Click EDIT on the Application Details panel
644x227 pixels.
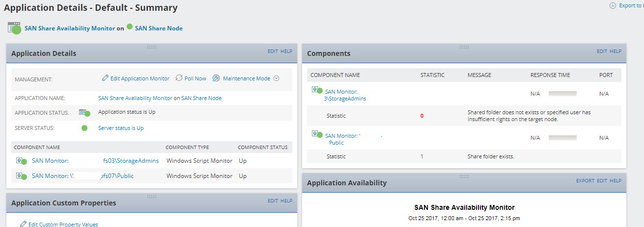(273, 51)
